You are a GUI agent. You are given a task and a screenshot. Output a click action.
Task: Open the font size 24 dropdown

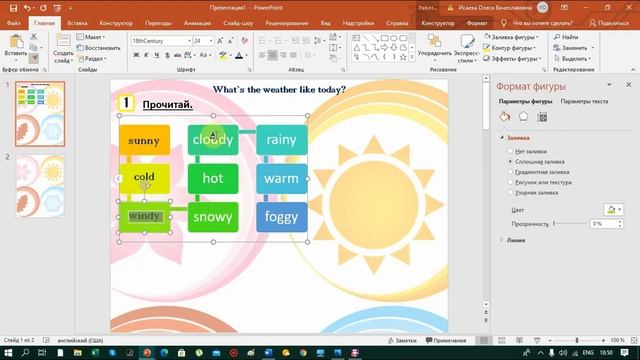(211, 41)
